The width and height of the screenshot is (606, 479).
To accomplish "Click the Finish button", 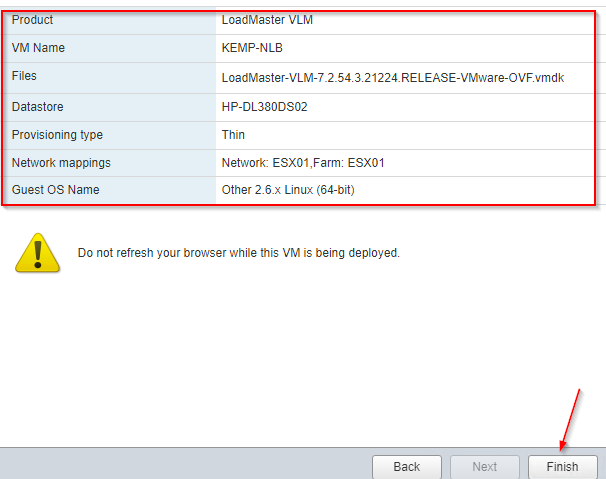I will click(x=563, y=467).
